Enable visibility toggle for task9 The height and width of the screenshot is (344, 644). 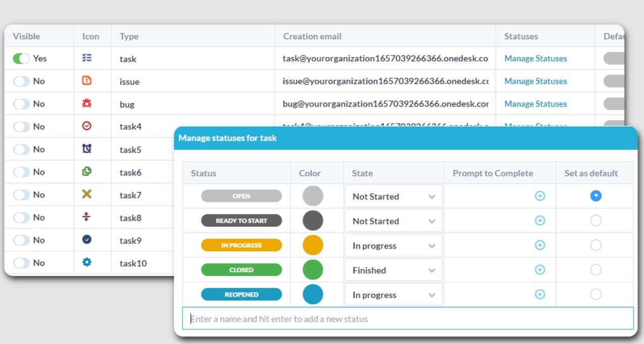pyautogui.click(x=21, y=240)
